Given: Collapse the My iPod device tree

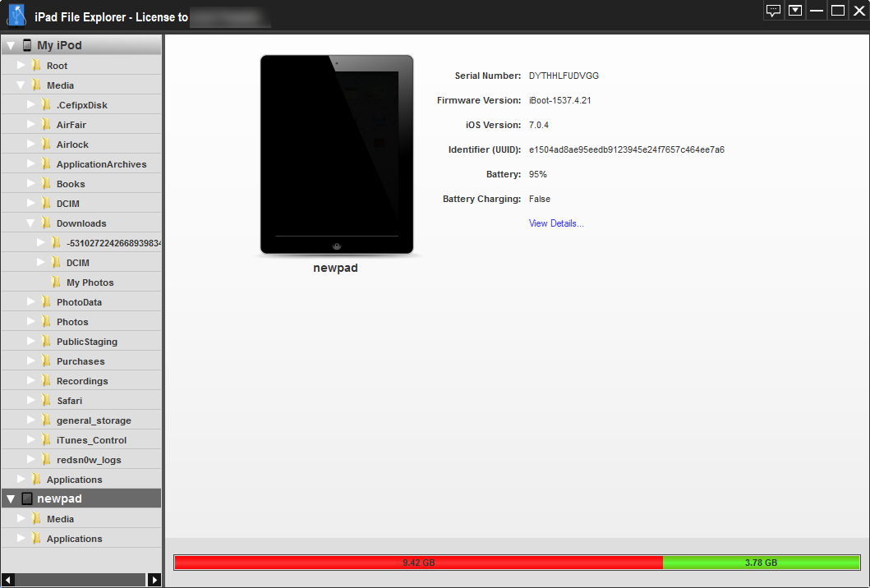Looking at the screenshot, I should tap(11, 46).
